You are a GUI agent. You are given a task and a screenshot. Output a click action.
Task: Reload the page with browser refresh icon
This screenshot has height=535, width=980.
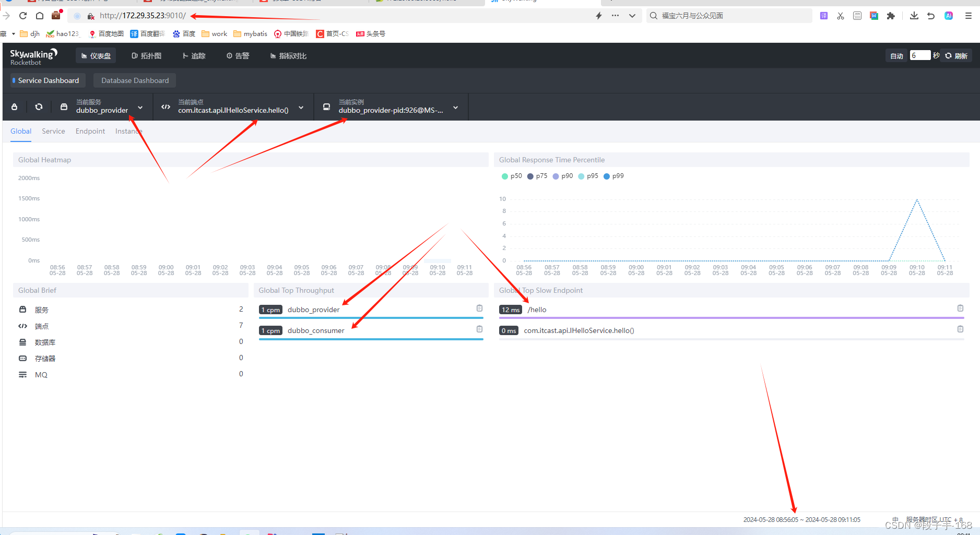(23, 16)
